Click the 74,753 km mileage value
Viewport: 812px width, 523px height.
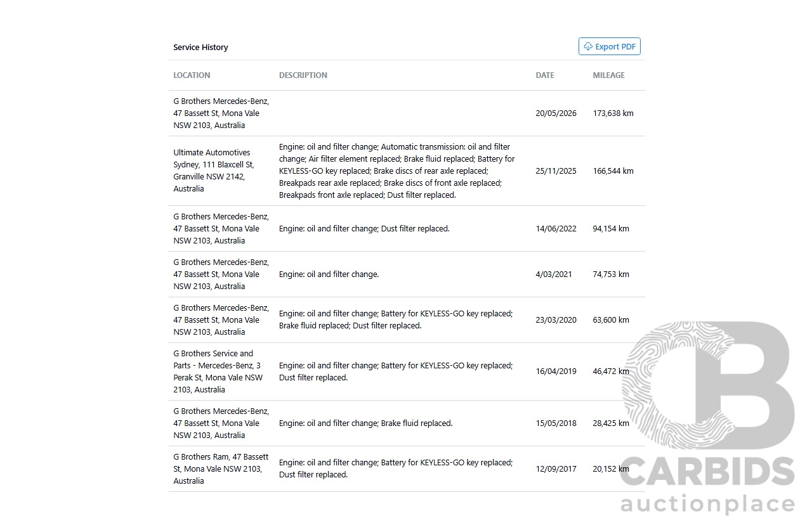[x=611, y=274]
